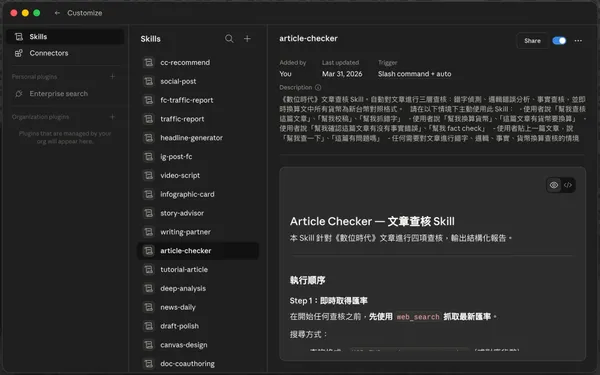
Task: Select the doc-coauthoring skill
Action: [x=198, y=364]
